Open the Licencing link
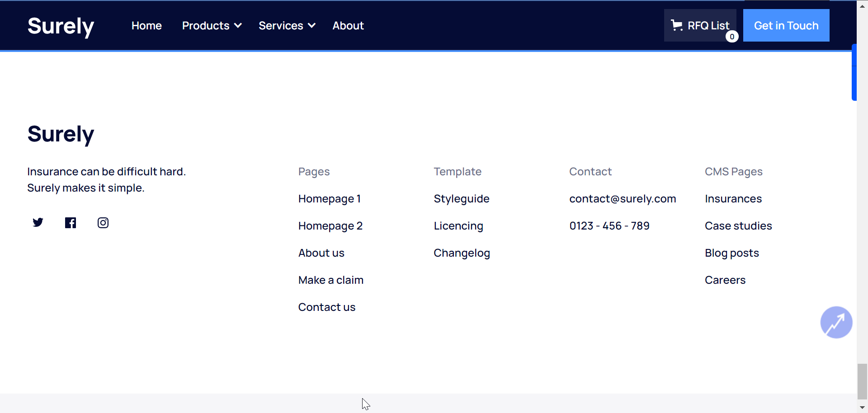Viewport: 868px width, 413px height. click(458, 226)
